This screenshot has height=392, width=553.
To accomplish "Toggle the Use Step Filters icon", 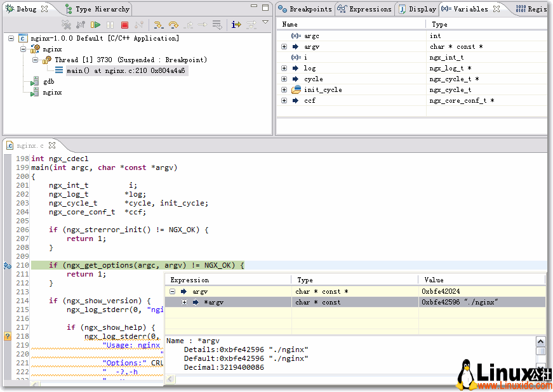I will point(251,25).
